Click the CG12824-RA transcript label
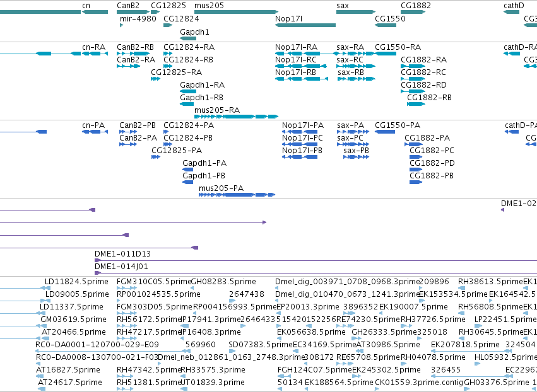 click(x=189, y=47)
